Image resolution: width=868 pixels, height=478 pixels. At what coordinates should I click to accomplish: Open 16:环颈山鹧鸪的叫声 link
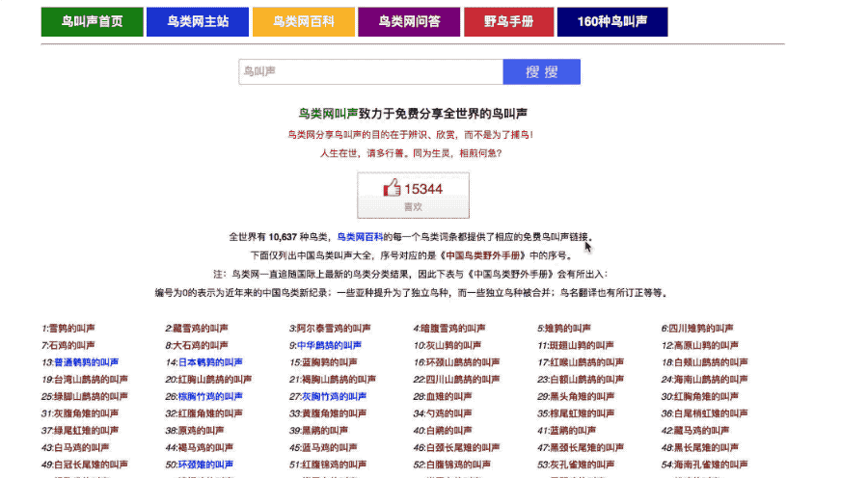(x=457, y=362)
